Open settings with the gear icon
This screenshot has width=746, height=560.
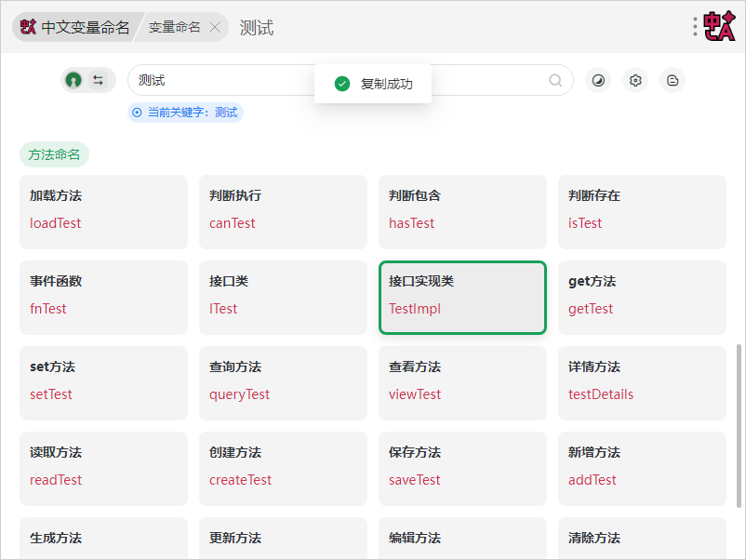point(635,80)
